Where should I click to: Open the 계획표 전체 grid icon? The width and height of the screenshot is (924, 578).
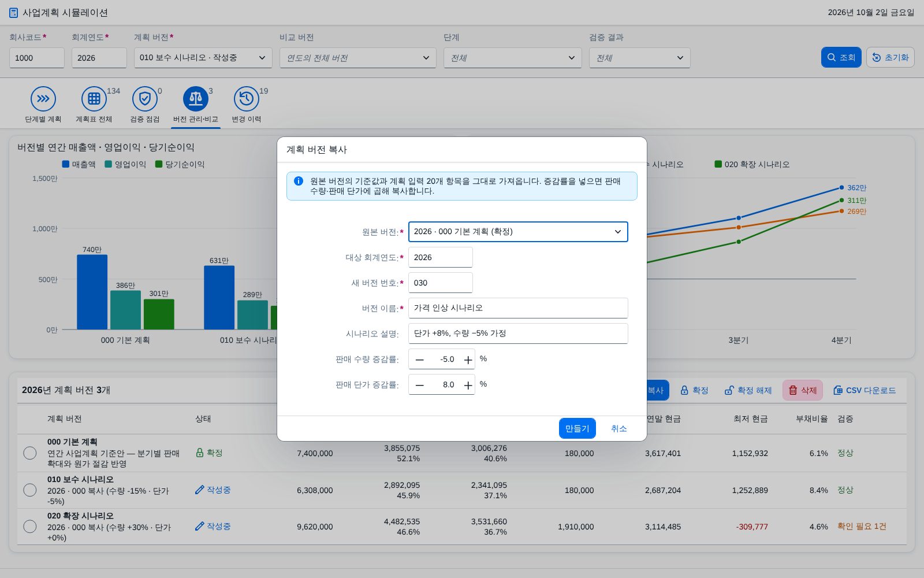pyautogui.click(x=94, y=99)
